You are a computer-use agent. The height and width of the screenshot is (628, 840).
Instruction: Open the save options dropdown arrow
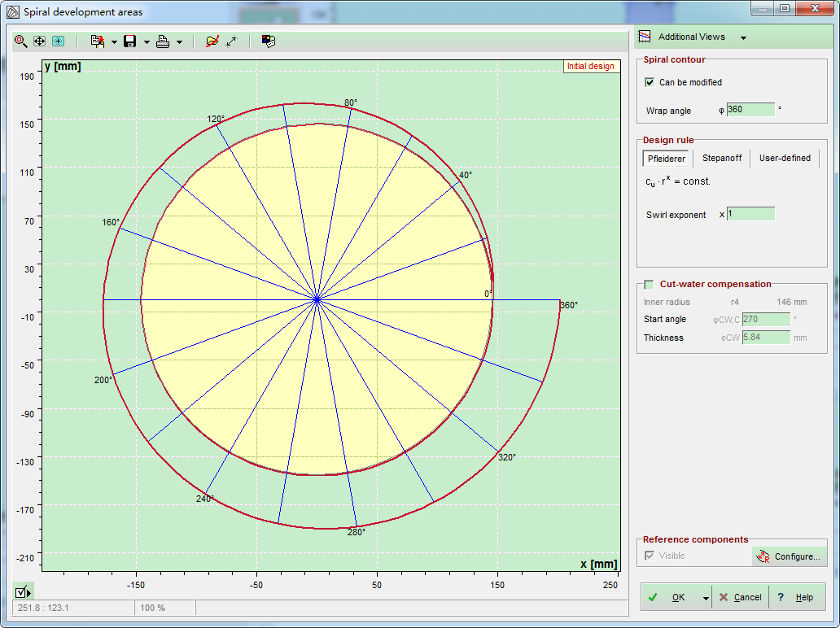(x=147, y=41)
